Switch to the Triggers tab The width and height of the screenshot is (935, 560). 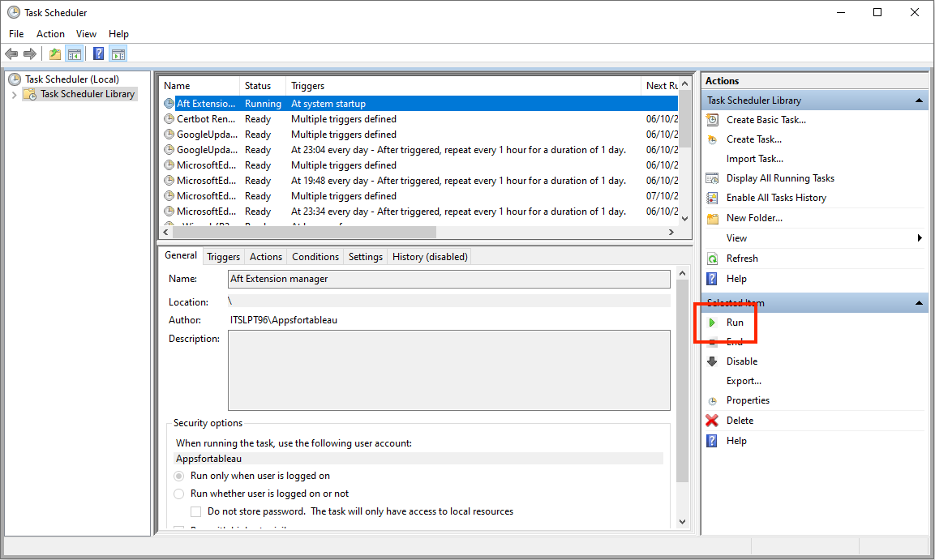pyautogui.click(x=223, y=257)
